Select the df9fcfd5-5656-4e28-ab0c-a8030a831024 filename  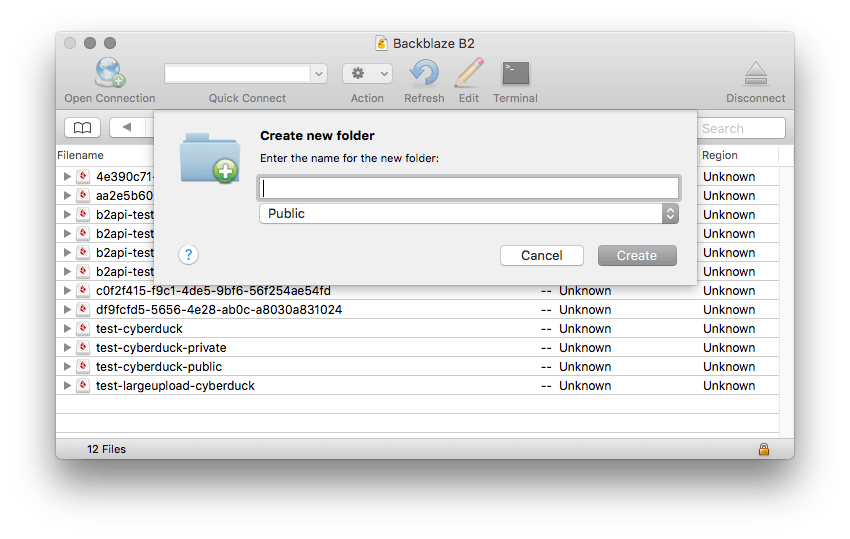pos(219,310)
